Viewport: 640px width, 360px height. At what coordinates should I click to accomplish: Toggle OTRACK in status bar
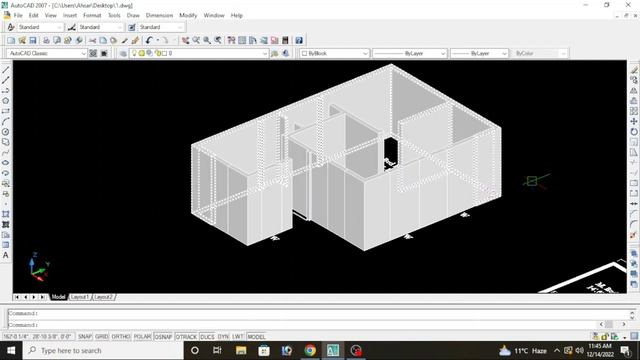(x=186, y=337)
